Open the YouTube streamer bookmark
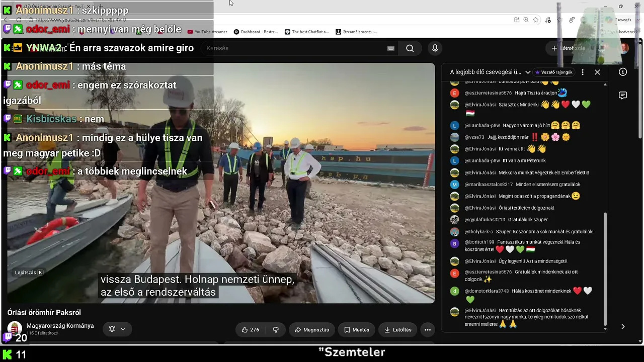Screen dimensions: 644x362 (x=207, y=32)
